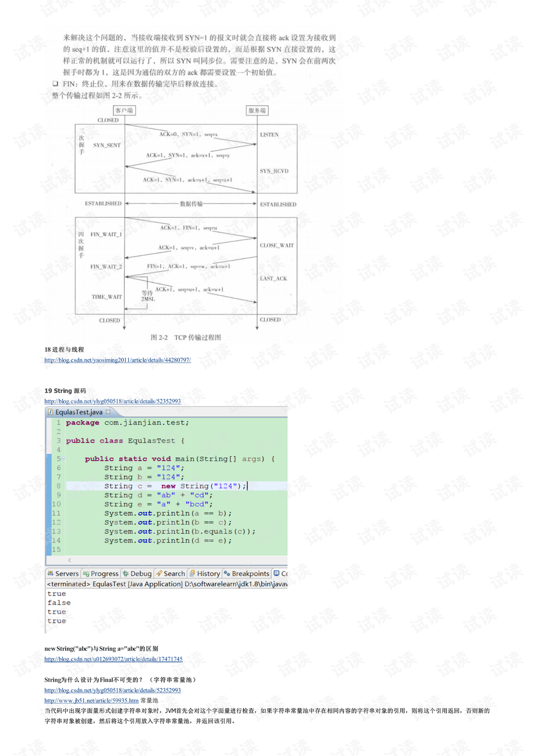Click the History view icon
Screen dimensions: 535x756
point(193,573)
